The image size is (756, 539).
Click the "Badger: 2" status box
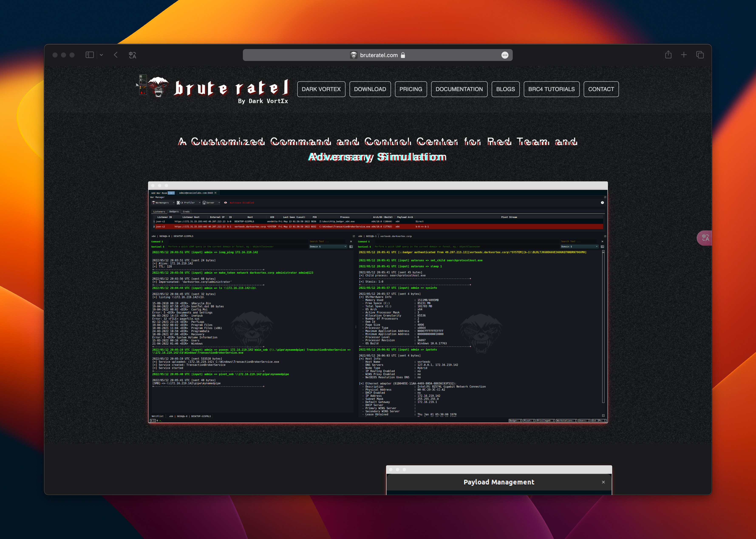pos(515,420)
